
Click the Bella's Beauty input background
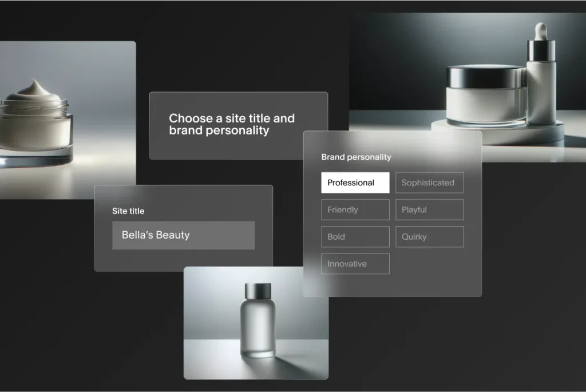click(183, 235)
